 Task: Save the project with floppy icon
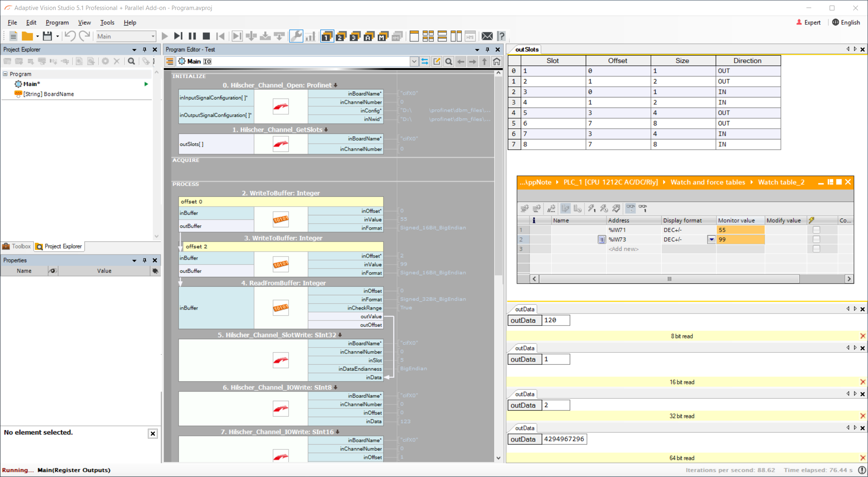[48, 36]
